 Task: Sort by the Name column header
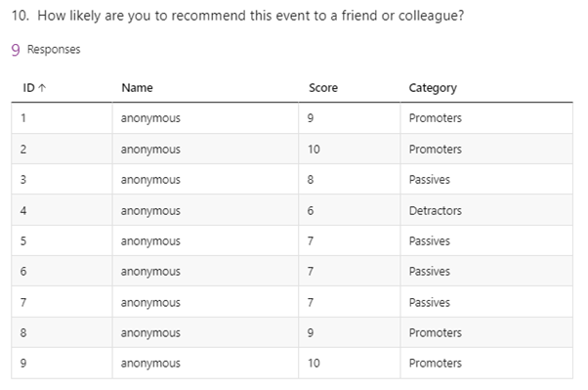pyautogui.click(x=137, y=88)
